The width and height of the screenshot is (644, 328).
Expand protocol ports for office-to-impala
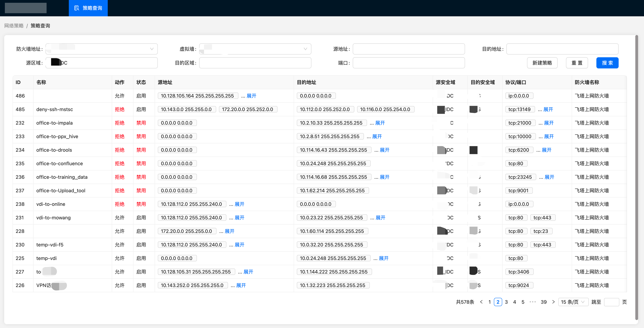(549, 123)
